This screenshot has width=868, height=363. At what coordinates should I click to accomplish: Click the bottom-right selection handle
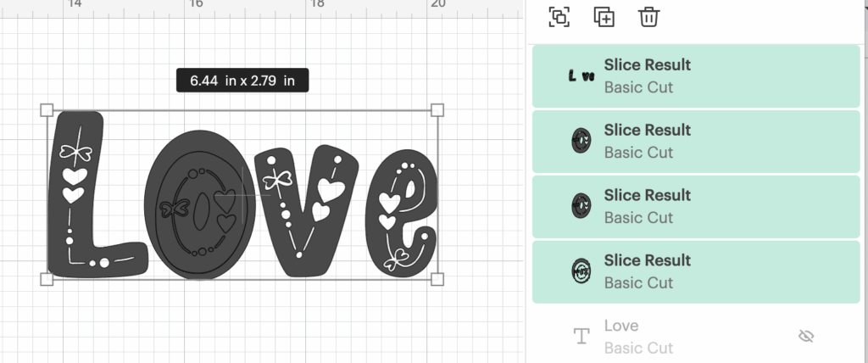(x=437, y=279)
